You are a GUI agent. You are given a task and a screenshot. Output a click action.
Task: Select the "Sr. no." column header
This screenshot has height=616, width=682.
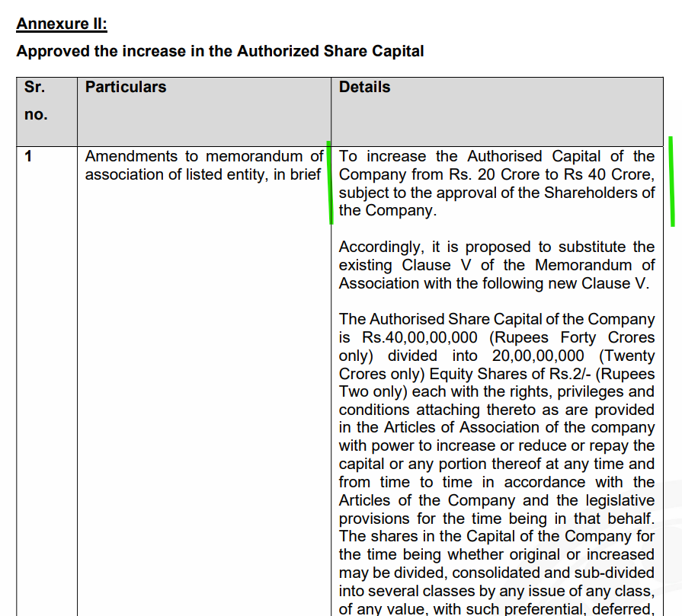tap(35, 101)
